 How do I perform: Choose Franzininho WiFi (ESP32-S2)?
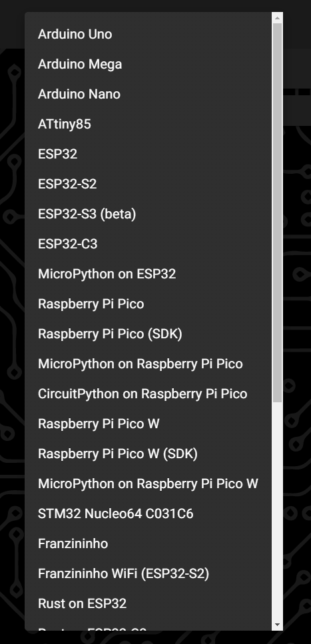[149, 574]
